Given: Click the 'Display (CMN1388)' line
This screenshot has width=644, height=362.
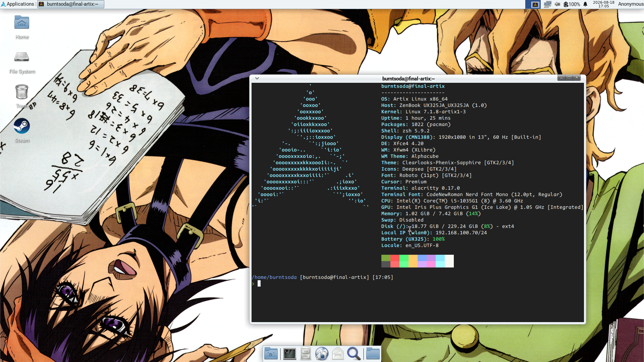Looking at the screenshot, I should 461,137.
